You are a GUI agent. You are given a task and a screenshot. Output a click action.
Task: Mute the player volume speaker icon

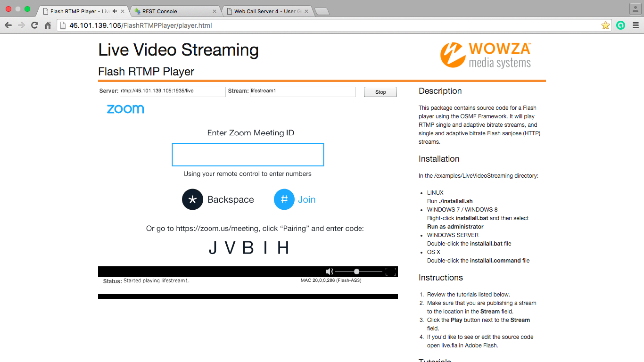[329, 271]
